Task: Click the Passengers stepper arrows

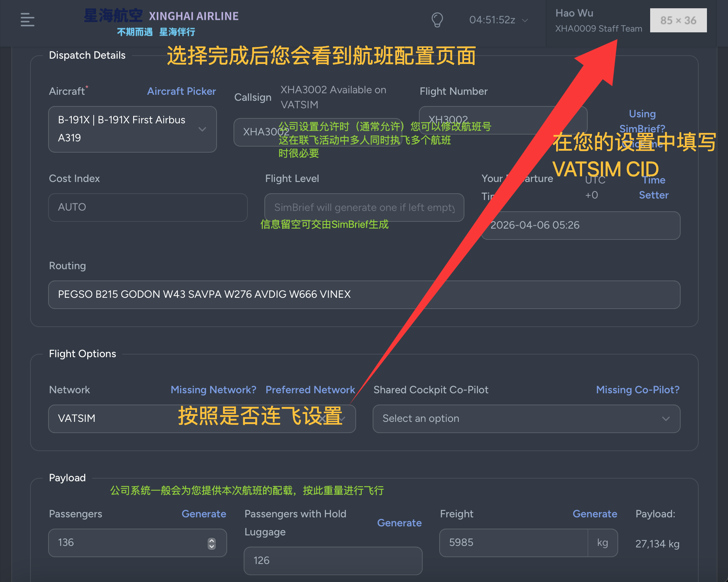Action: (212, 543)
